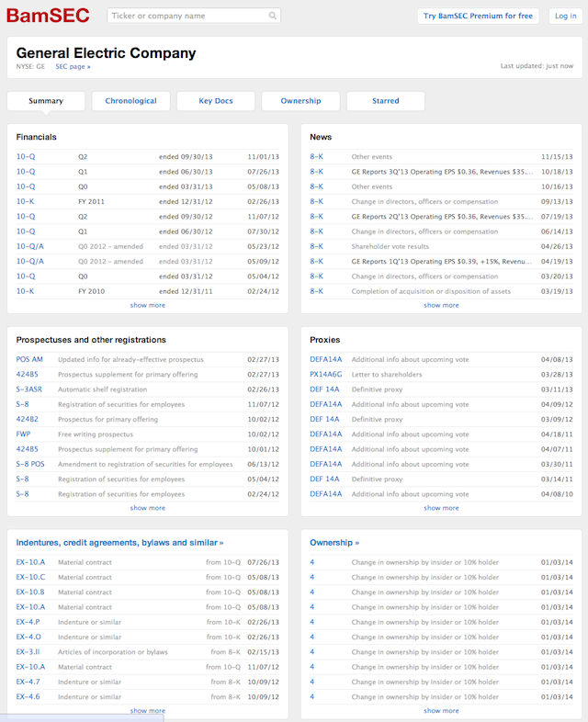Open the BamSEC logo home link

click(x=48, y=16)
